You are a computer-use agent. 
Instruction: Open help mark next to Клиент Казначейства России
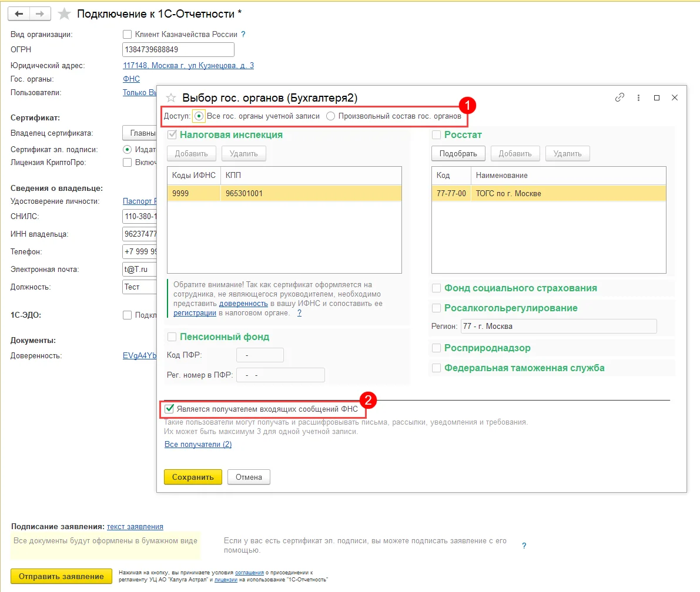(243, 34)
